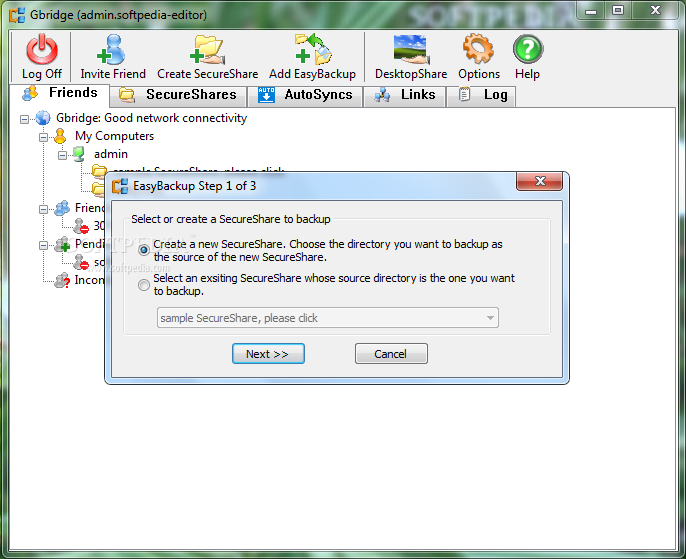Viewport: 686px width, 559px height.
Task: Select the Create a new SecureShare radio
Action: [144, 250]
